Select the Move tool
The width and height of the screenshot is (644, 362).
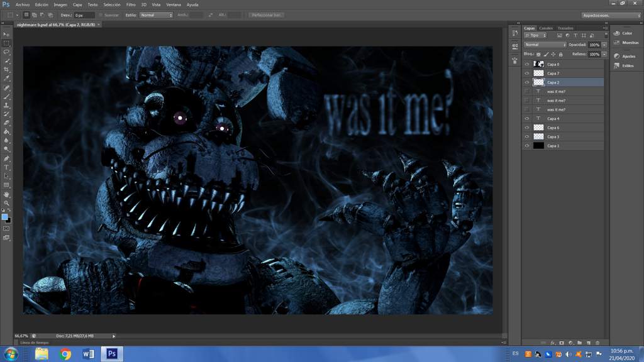click(6, 34)
